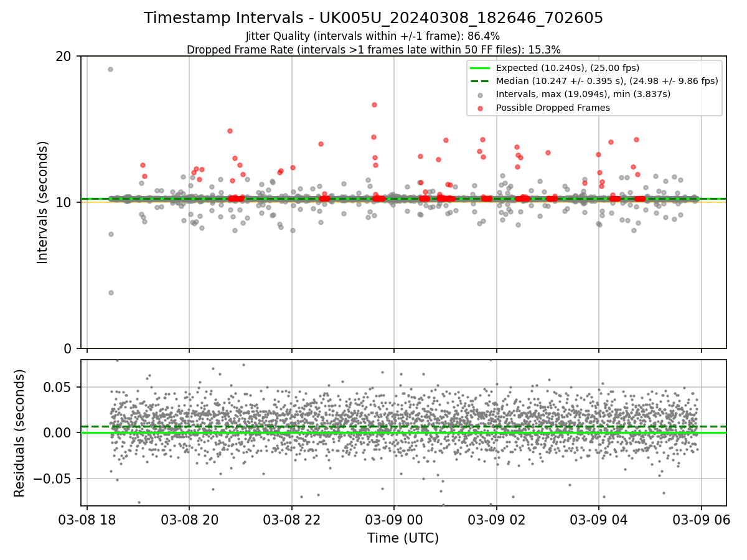The height and width of the screenshot is (560, 747).
Task: Click legend entry 'Expected (10.240s), (25.00 fps)'
Action: (568, 68)
